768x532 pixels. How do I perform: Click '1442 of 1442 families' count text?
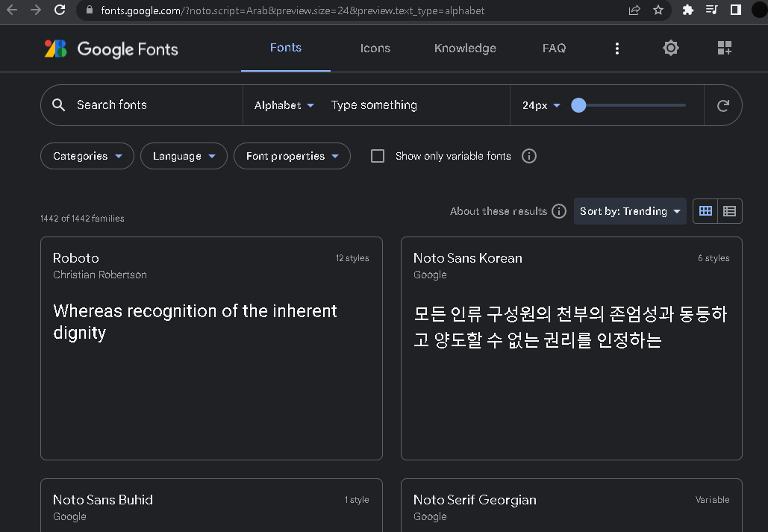pyautogui.click(x=82, y=219)
